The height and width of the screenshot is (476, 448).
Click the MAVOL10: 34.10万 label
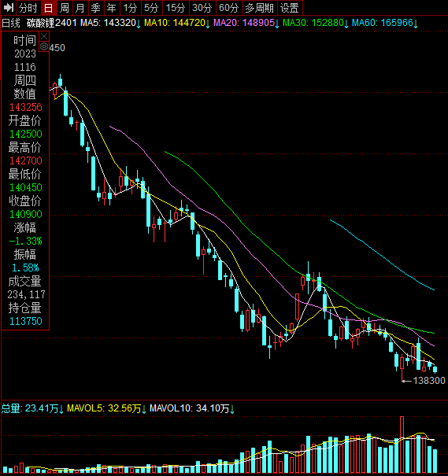click(192, 408)
